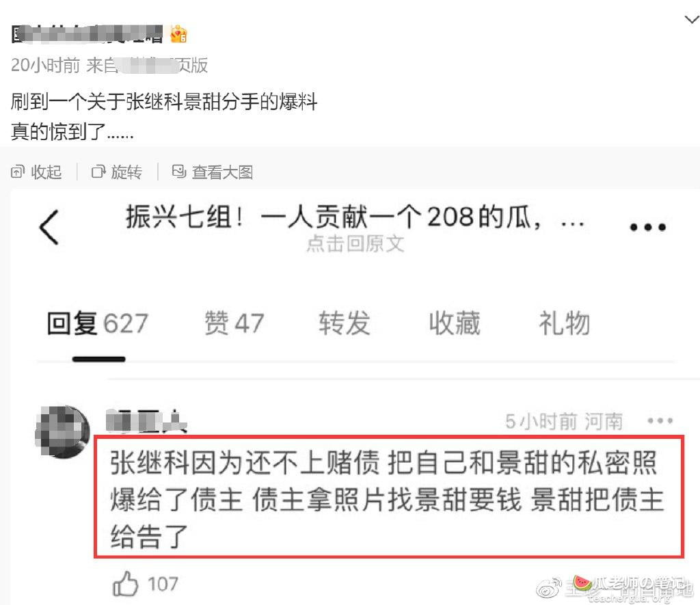This screenshot has width=700, height=605.
Task: Rotate the image with 旋转
Action: [116, 172]
